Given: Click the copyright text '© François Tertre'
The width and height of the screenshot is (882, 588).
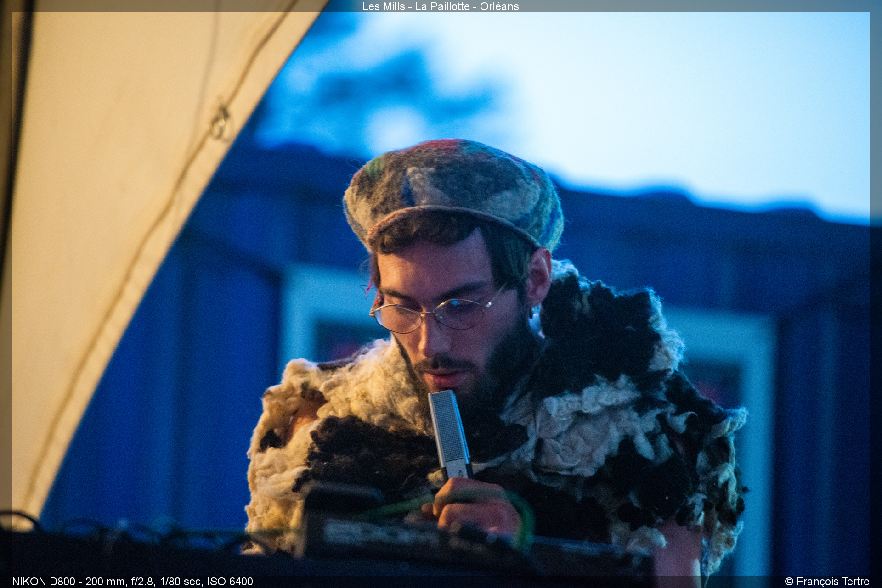Looking at the screenshot, I should [827, 582].
